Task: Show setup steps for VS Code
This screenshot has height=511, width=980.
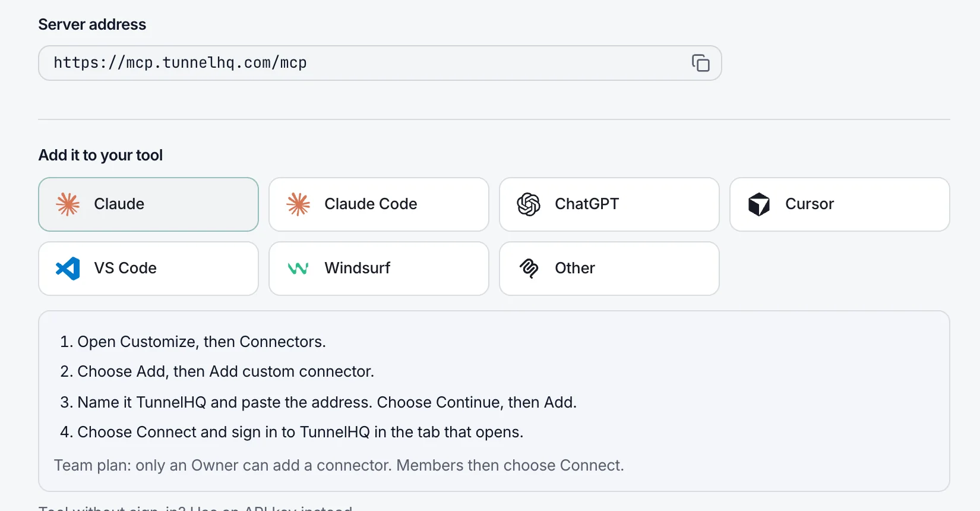Action: pos(148,269)
